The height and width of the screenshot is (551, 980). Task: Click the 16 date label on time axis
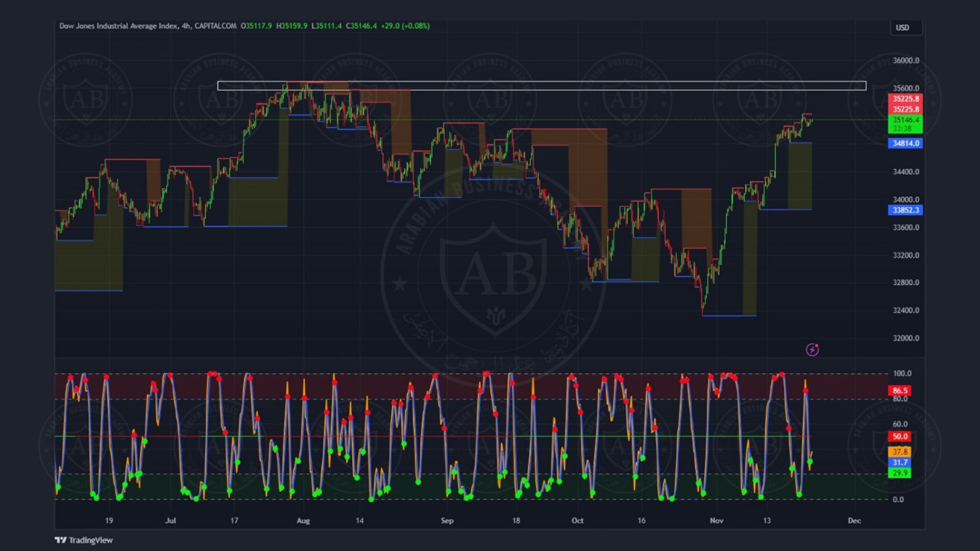click(x=642, y=520)
